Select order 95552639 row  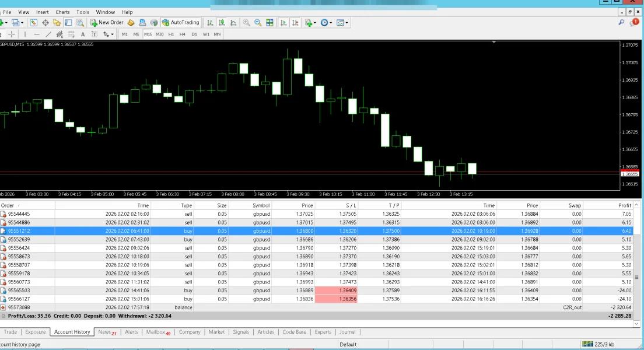(22, 239)
